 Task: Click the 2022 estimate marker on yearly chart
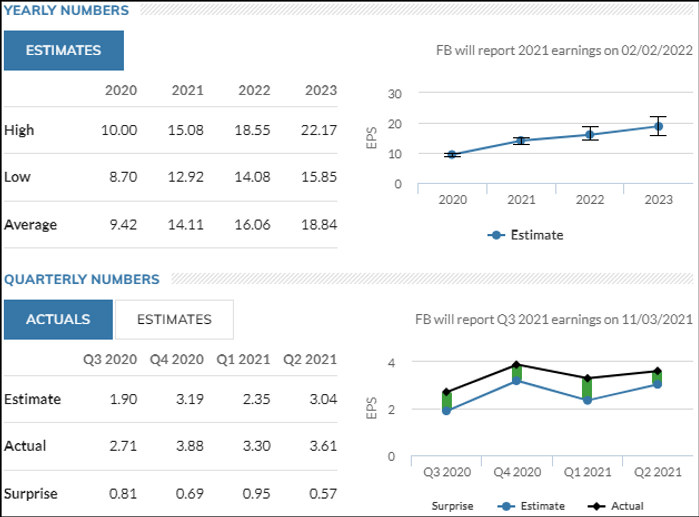589,134
